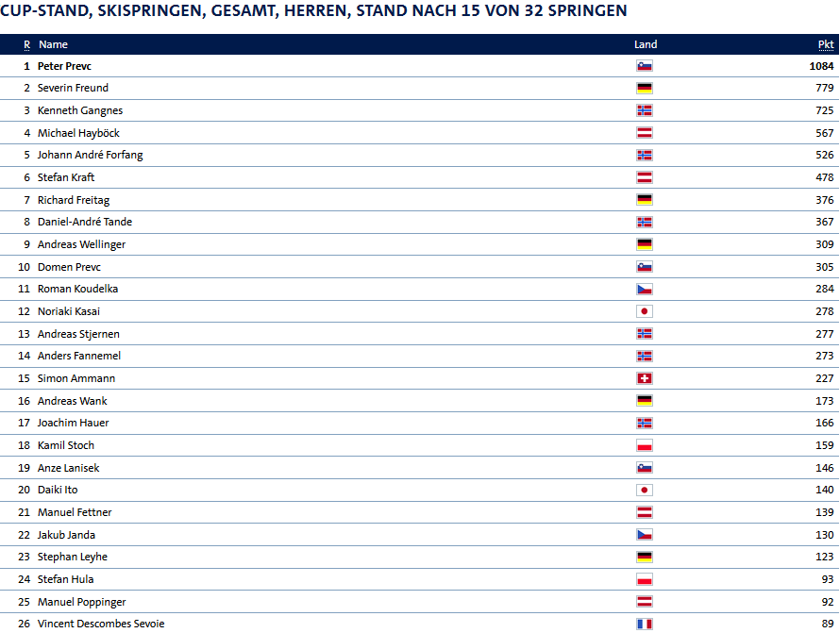Click Andreas Wellinger's points value 309
The image size is (840, 633).
[x=825, y=244]
